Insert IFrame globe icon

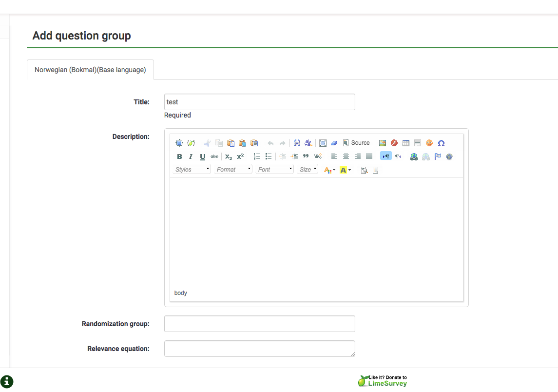tap(449, 157)
